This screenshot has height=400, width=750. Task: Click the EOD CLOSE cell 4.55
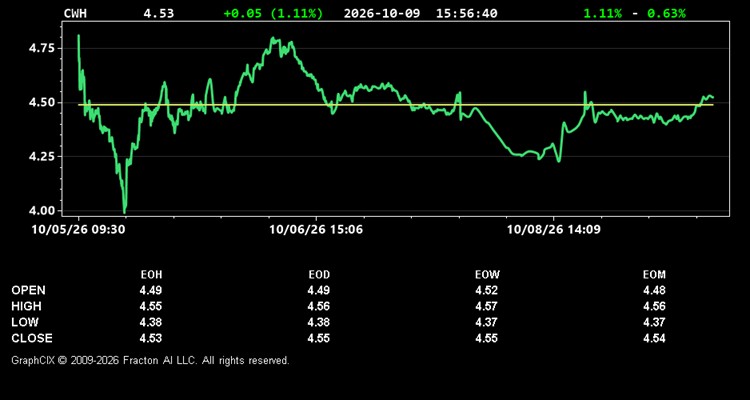[x=319, y=338]
